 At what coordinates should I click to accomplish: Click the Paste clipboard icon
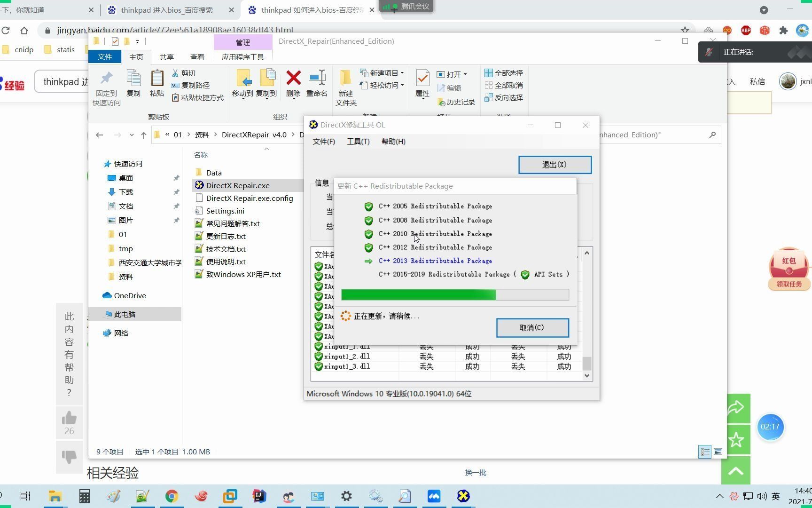pos(157,78)
